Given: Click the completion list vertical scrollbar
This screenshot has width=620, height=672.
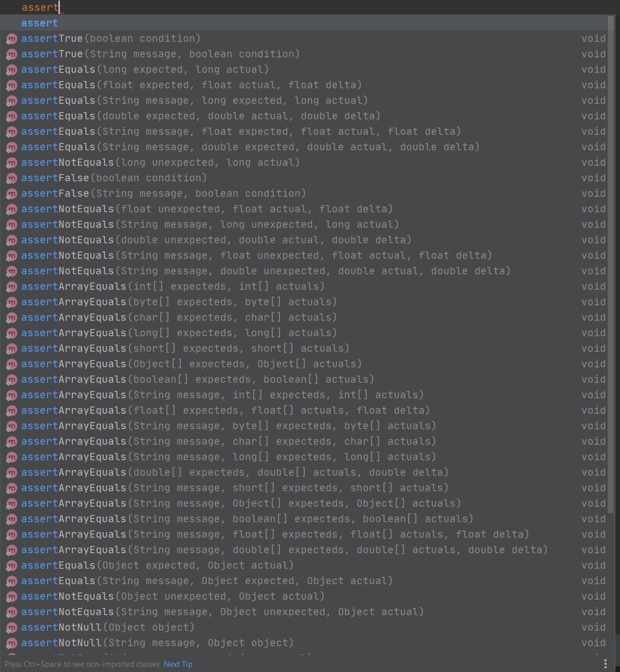Looking at the screenshot, I should (x=611, y=258).
